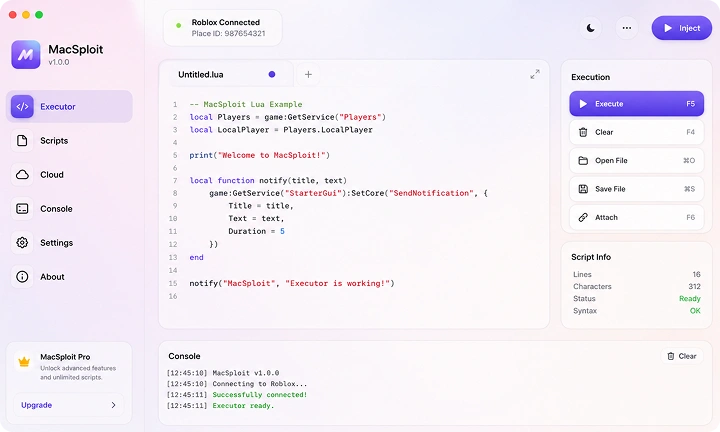Click Upgrade for MacSploit Pro

(68, 405)
